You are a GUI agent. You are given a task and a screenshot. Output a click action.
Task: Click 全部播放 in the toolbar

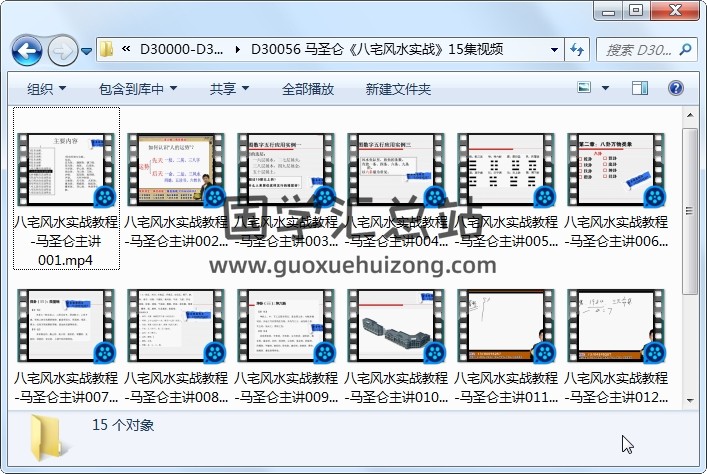point(308,89)
